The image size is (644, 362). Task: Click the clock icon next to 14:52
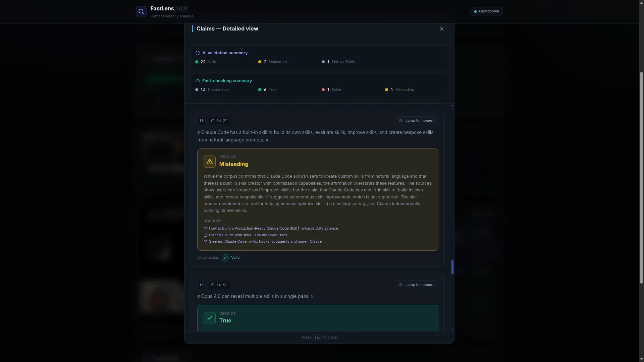pyautogui.click(x=213, y=285)
